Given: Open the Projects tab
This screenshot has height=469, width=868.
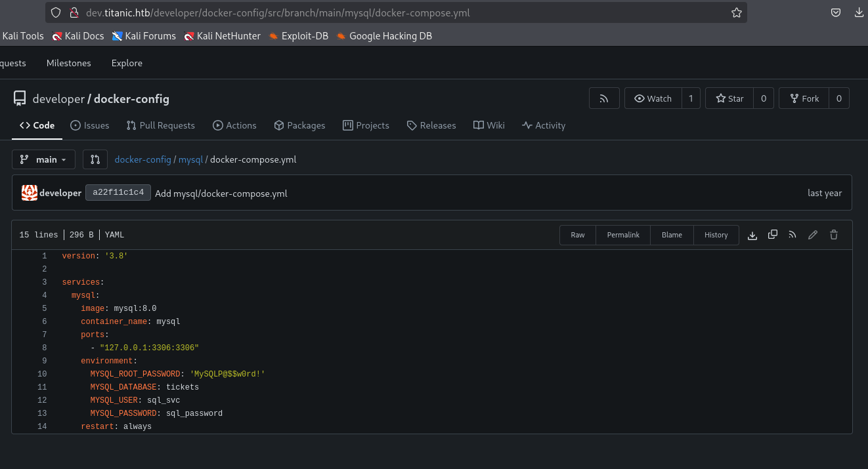Looking at the screenshot, I should click(x=366, y=125).
